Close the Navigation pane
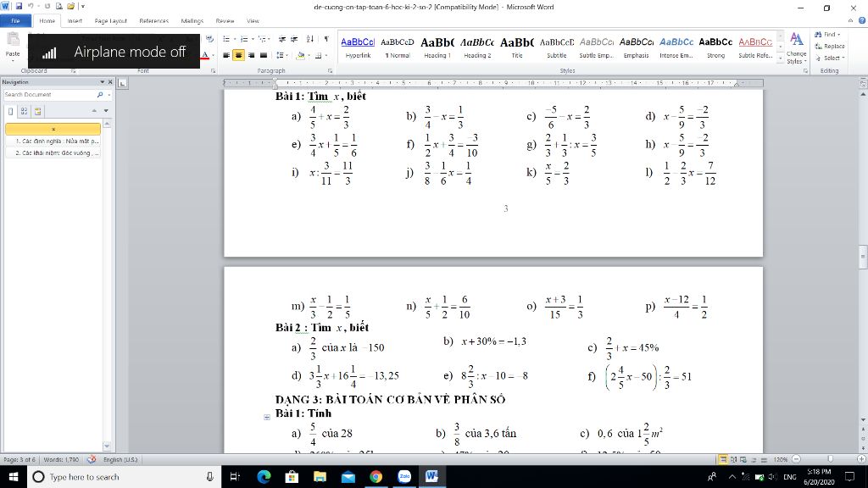 tap(110, 82)
